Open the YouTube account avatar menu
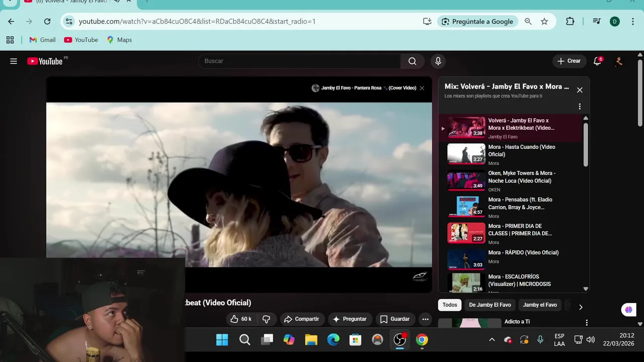Screen dimensions: 644x362 tap(619, 61)
